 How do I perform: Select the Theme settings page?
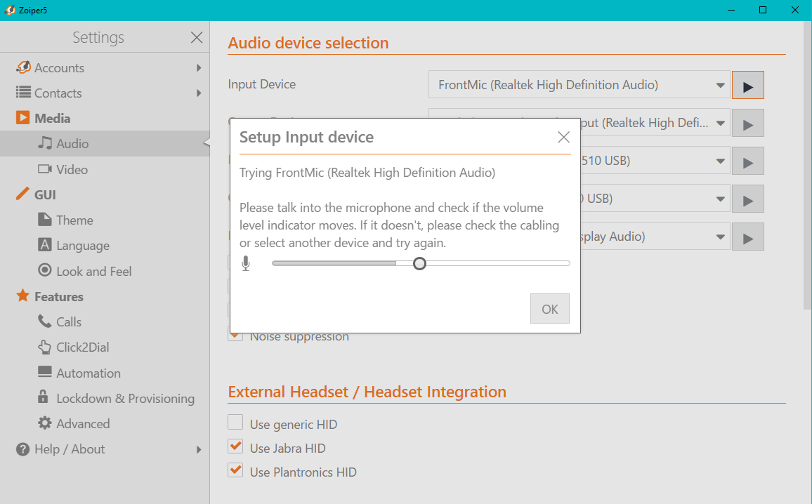pos(74,220)
